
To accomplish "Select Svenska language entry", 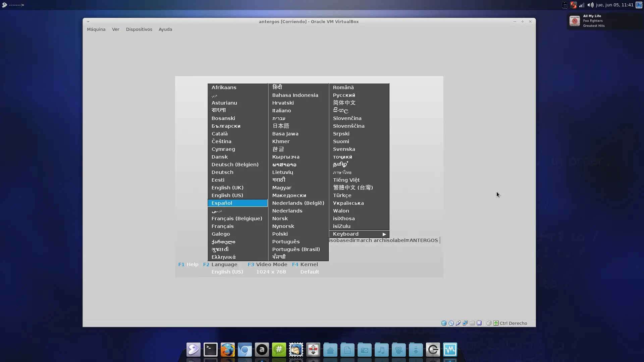I will [x=359, y=149].
